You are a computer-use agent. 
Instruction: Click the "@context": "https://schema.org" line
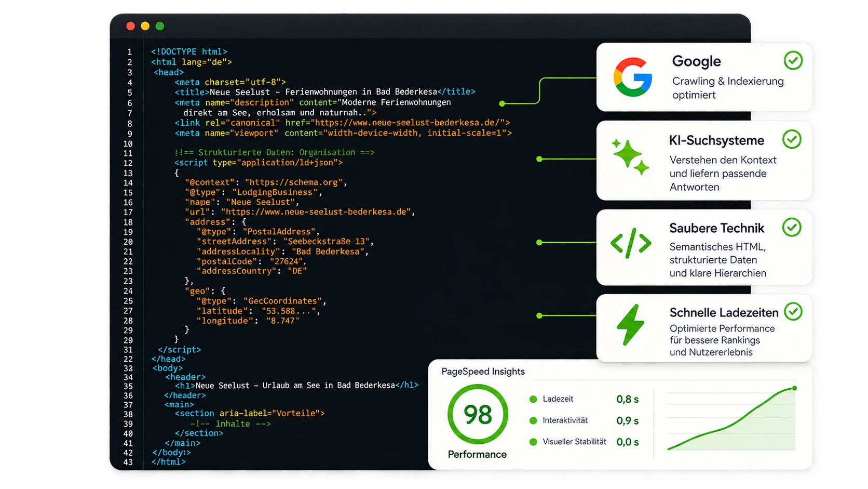[266, 182]
